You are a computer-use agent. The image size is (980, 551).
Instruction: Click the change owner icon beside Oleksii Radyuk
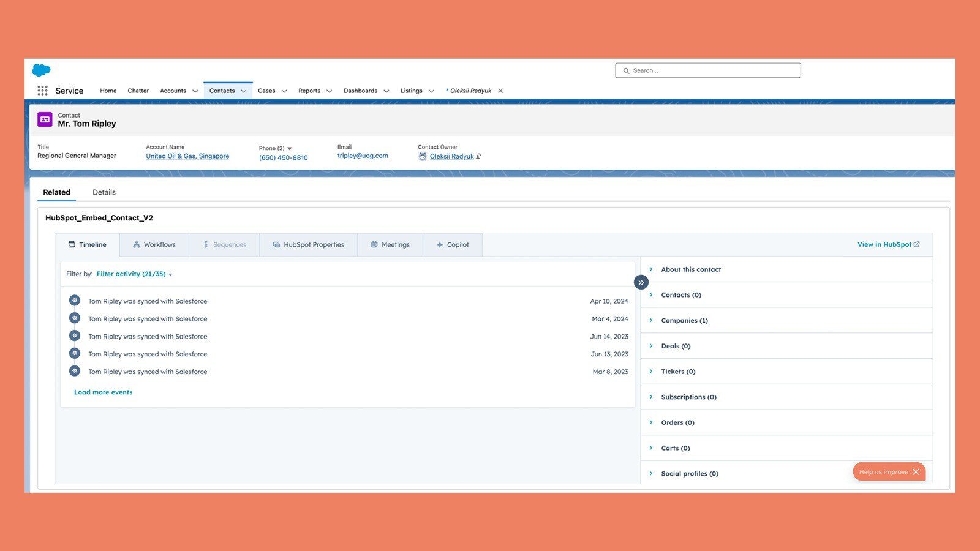pyautogui.click(x=479, y=157)
